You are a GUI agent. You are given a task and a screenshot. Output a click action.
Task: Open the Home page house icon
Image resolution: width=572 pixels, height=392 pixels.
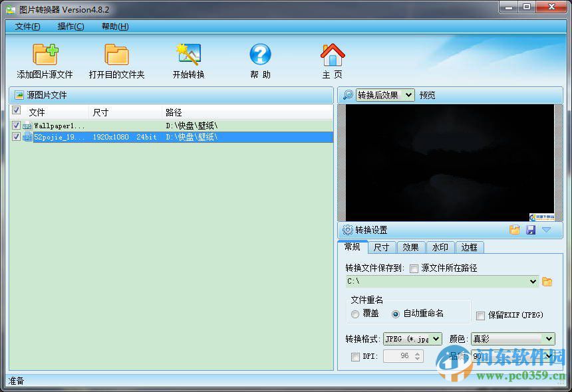tap(333, 54)
